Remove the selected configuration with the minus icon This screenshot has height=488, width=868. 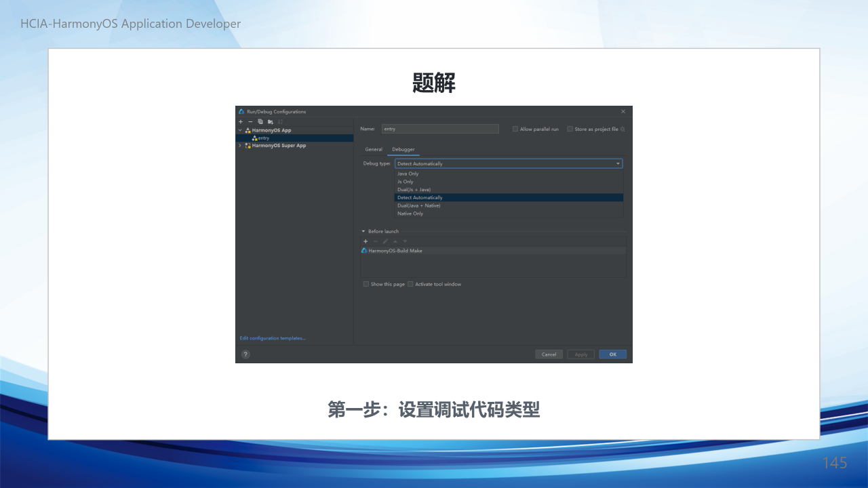[250, 121]
